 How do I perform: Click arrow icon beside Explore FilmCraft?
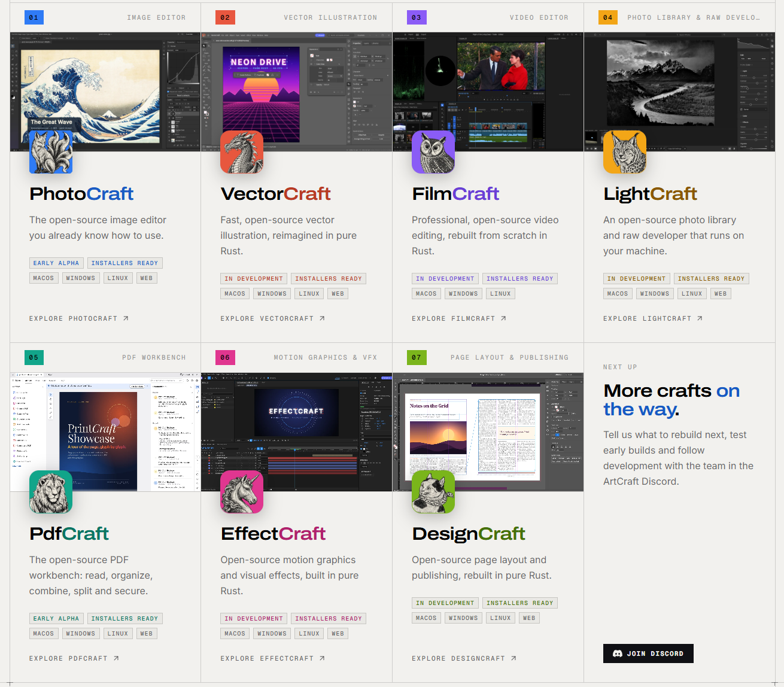click(503, 318)
